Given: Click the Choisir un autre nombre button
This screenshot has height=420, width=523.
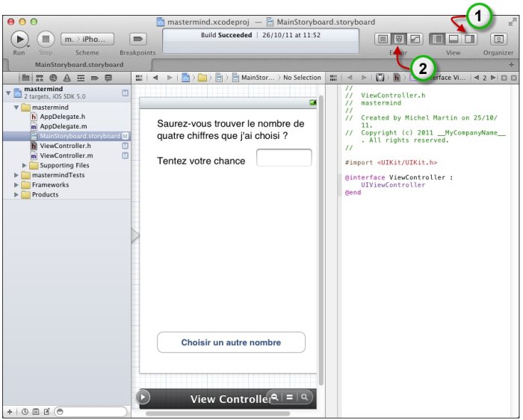Looking at the screenshot, I should 231,342.
